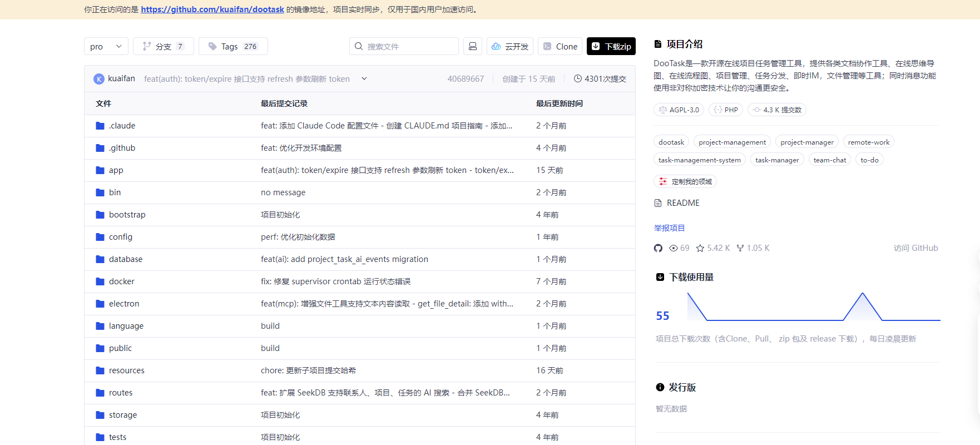The width and height of the screenshot is (980, 445).
Task: Open the .claude folder icon
Action: pyautogui.click(x=100, y=126)
